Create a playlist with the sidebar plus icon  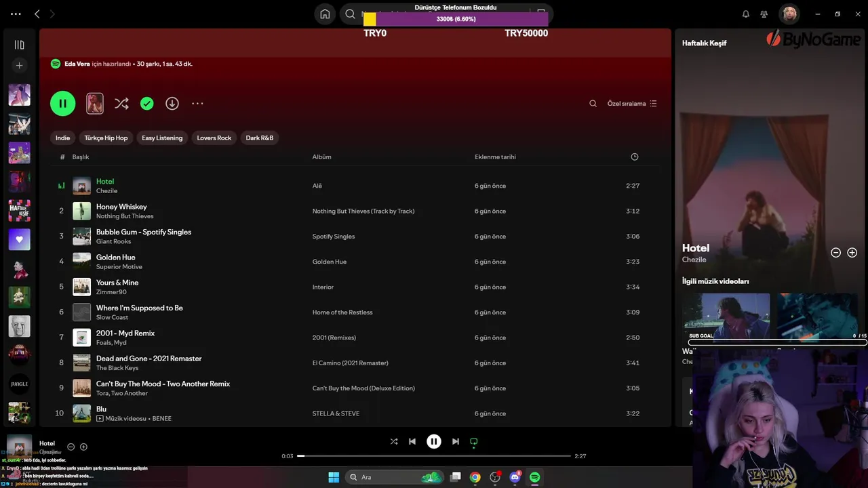(x=19, y=66)
